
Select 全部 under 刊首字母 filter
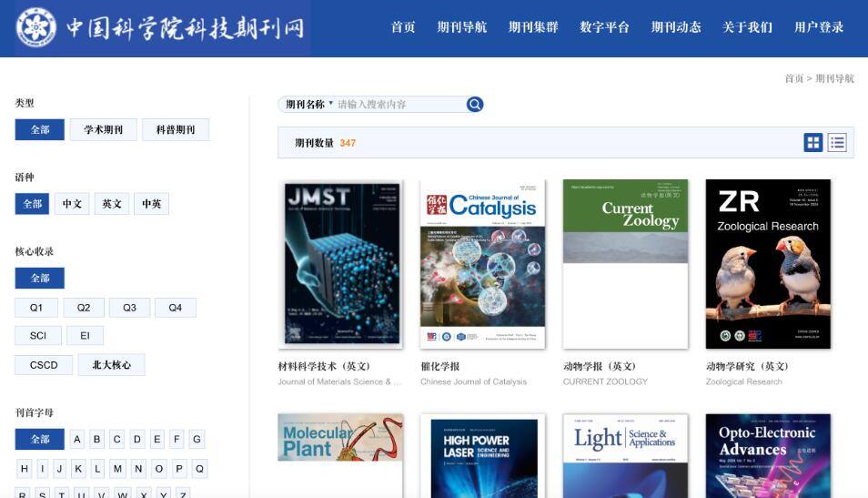pos(40,440)
